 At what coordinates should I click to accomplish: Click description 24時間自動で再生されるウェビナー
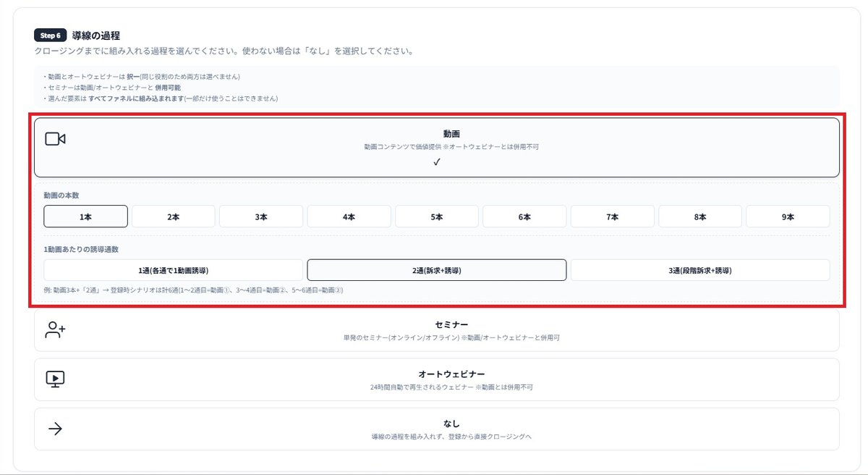(x=451, y=387)
